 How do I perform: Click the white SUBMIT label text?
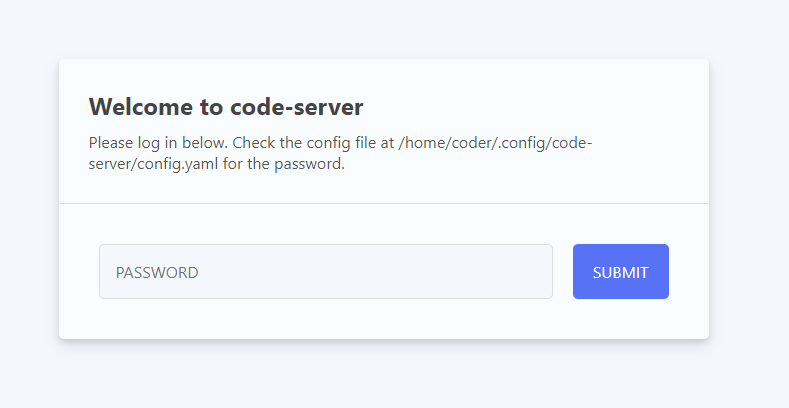[x=620, y=272]
